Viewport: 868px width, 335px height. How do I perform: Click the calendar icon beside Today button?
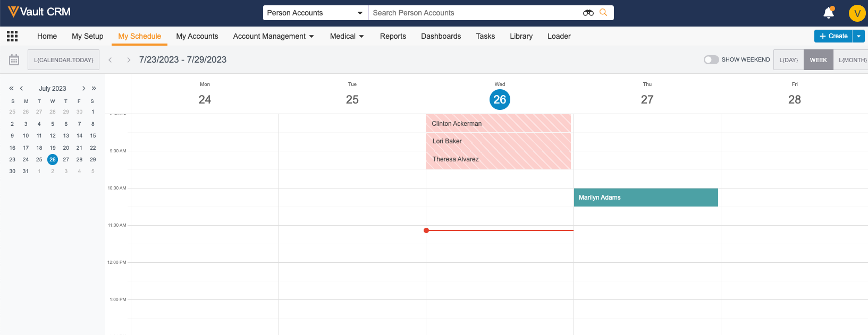[x=14, y=60]
